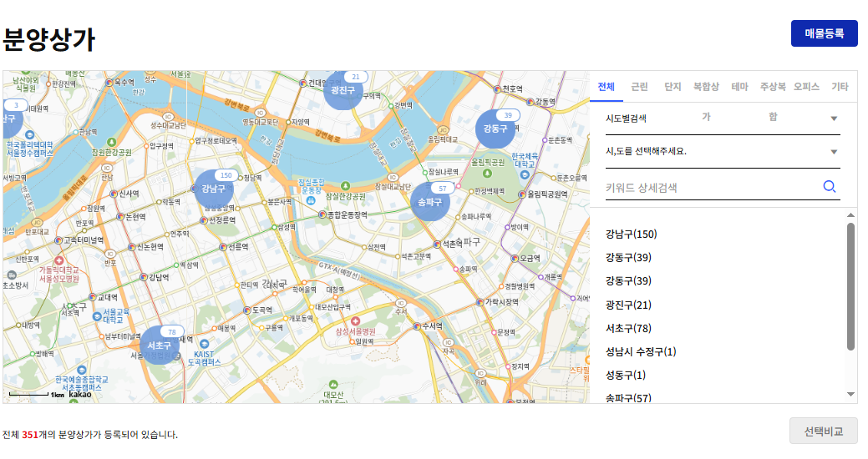
Task: Click the 서울교육대학교 school icon
Action: 97,316
